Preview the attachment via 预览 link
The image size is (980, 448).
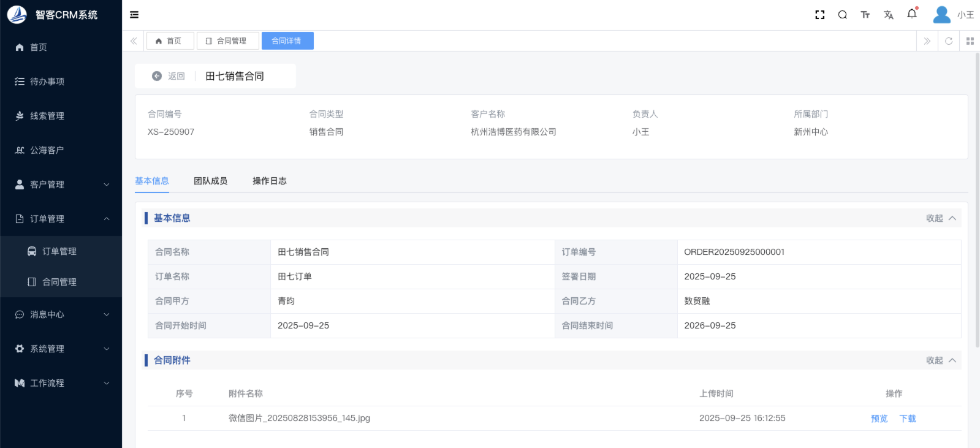879,419
